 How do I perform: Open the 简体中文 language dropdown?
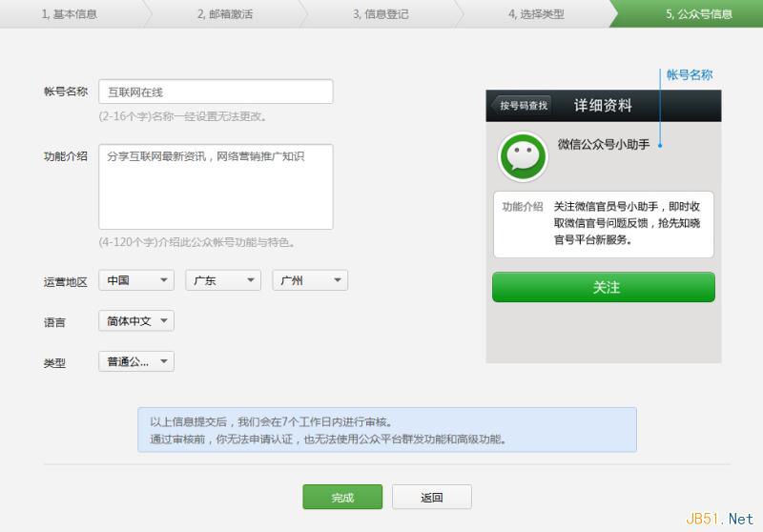click(135, 321)
